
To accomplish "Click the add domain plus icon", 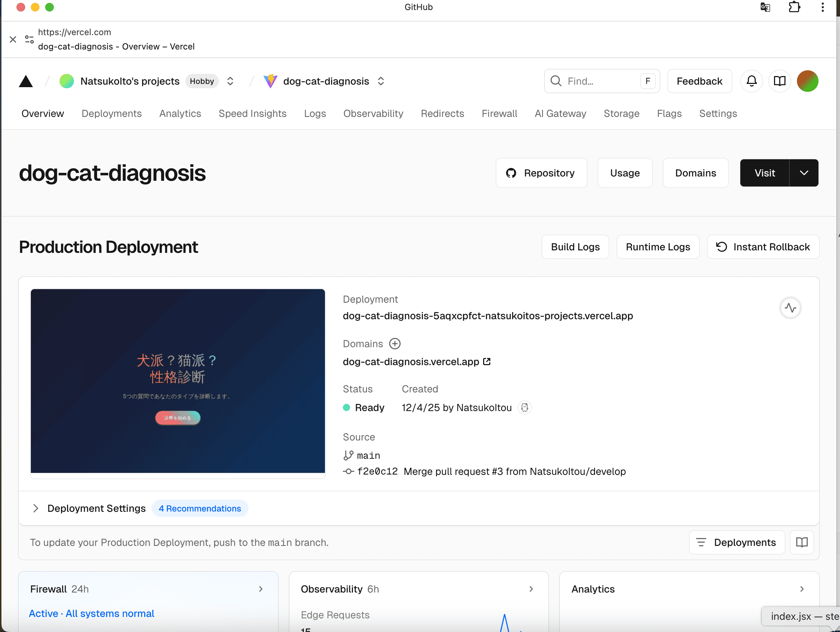I will pos(395,344).
